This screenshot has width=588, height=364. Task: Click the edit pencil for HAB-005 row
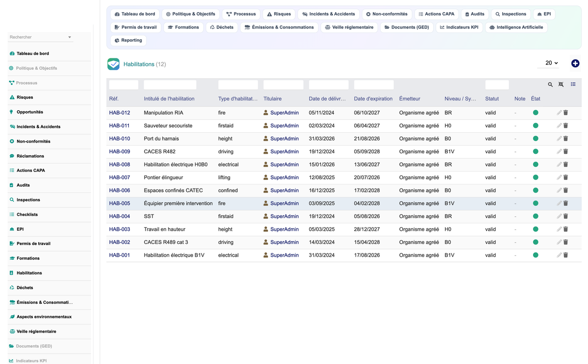point(559,203)
